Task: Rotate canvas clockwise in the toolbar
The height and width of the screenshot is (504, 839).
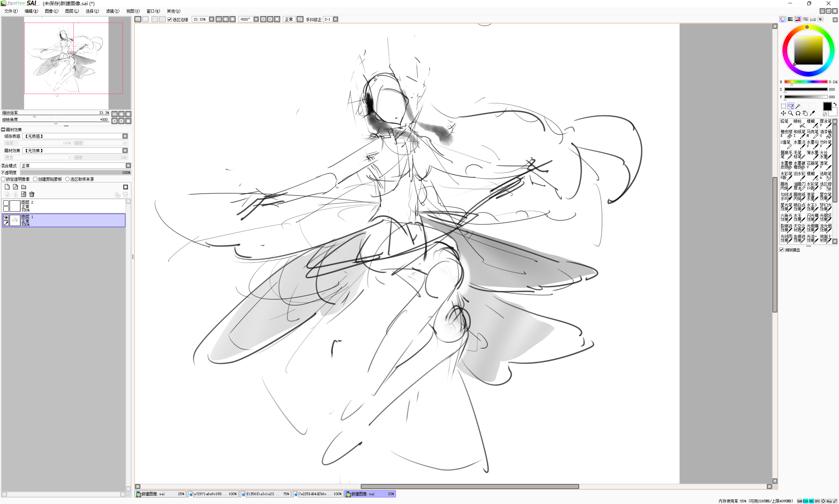Action: click(270, 19)
